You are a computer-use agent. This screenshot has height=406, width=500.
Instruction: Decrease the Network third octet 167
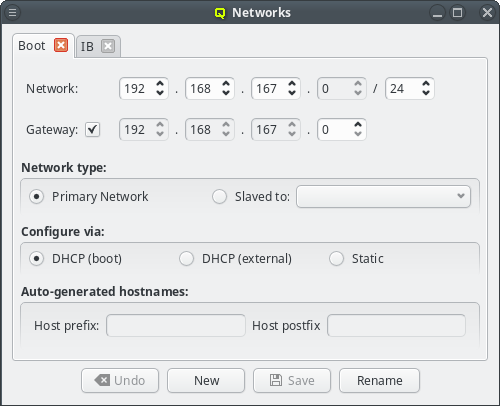(292, 93)
